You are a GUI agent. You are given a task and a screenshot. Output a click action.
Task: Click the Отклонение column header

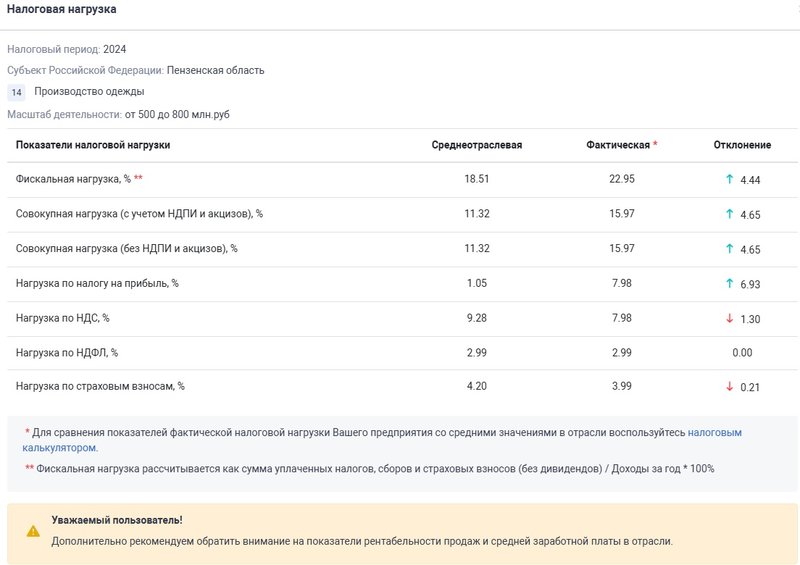click(x=742, y=145)
